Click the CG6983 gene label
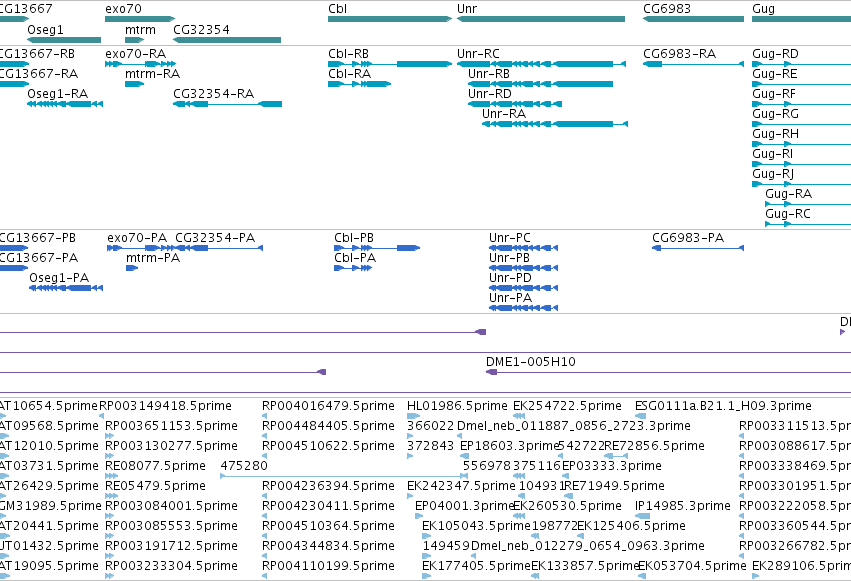This screenshot has height=581, width=851. tap(667, 9)
